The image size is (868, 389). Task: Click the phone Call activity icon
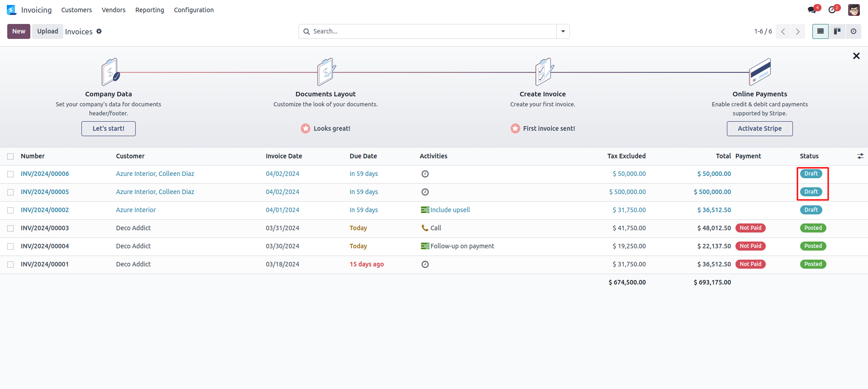click(425, 228)
